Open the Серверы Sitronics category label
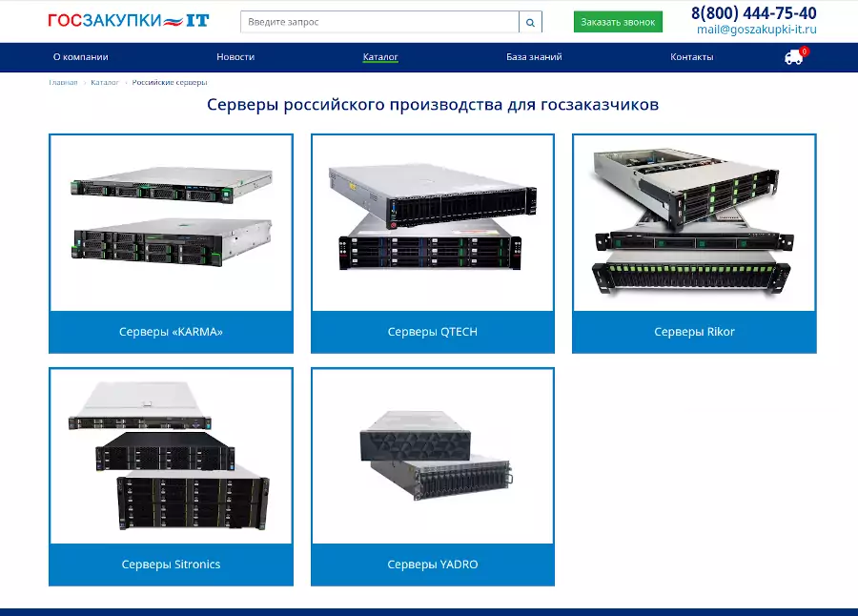Screen dimensions: 858x616 click(x=171, y=565)
